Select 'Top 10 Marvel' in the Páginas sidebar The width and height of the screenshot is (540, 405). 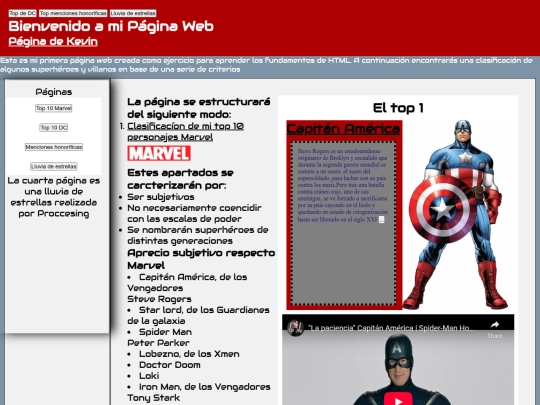(54, 108)
